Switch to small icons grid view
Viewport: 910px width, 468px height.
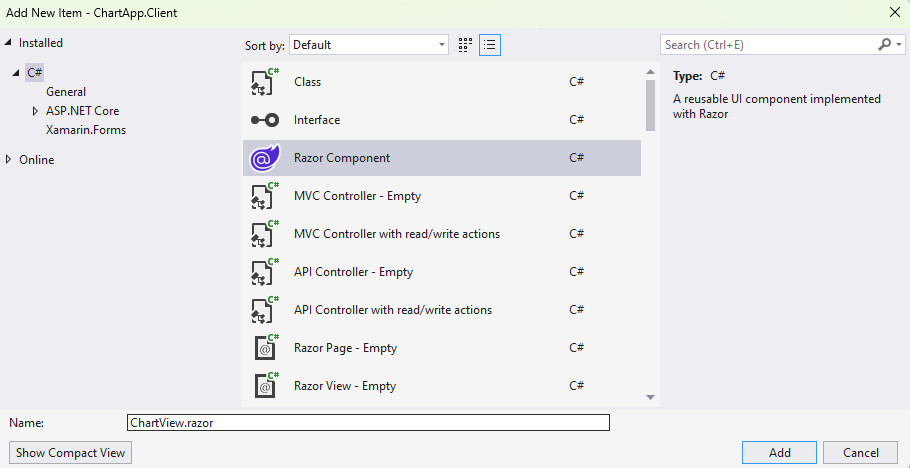click(465, 45)
